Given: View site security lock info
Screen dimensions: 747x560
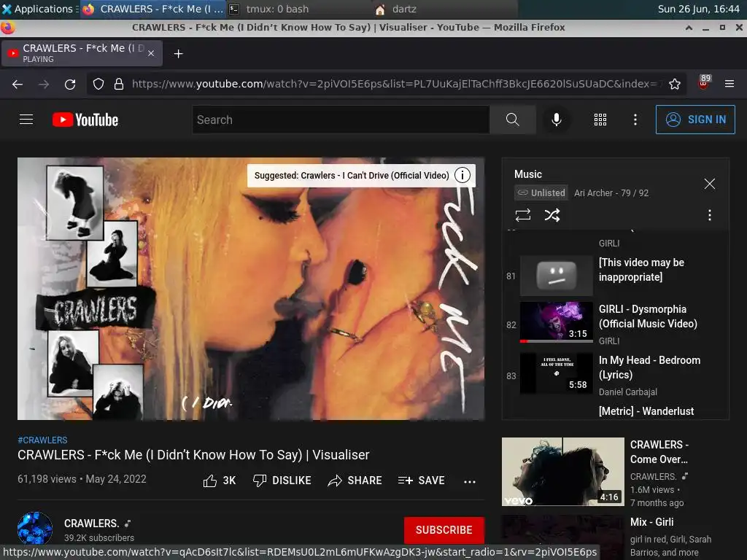Looking at the screenshot, I should [x=119, y=85].
